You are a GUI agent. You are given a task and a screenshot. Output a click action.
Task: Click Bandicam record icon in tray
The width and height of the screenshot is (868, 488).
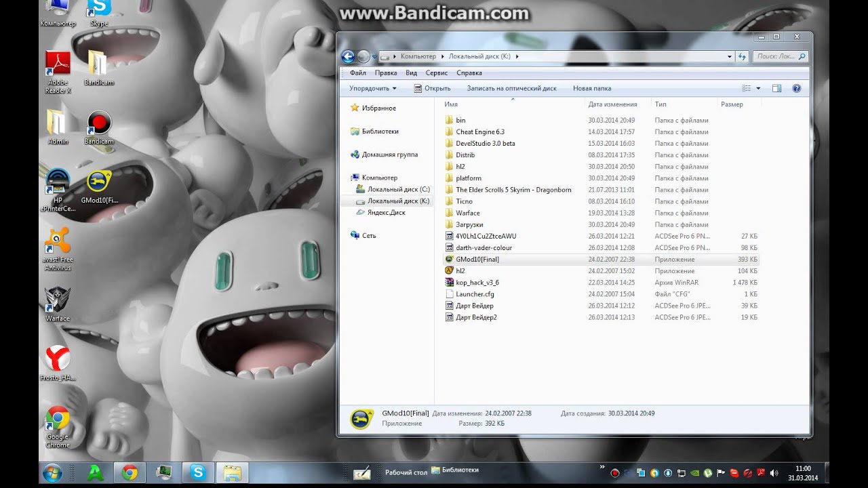(615, 473)
